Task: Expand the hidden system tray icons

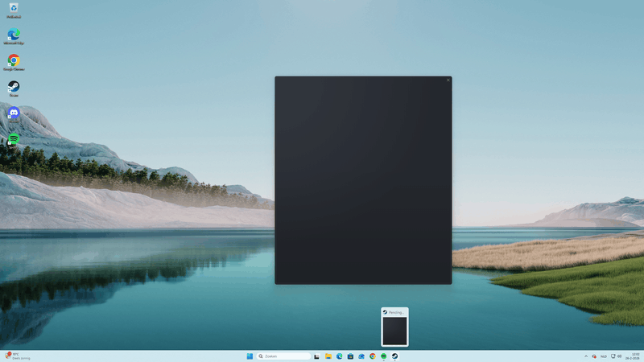Action: click(x=586, y=356)
